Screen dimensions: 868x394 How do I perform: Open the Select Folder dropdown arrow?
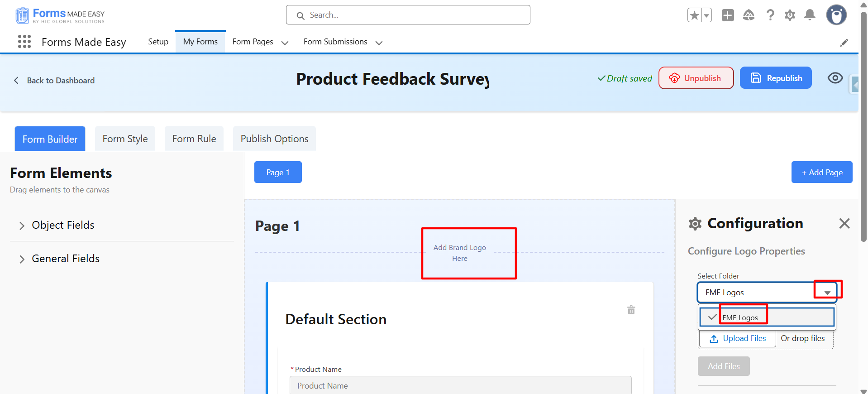tap(827, 293)
